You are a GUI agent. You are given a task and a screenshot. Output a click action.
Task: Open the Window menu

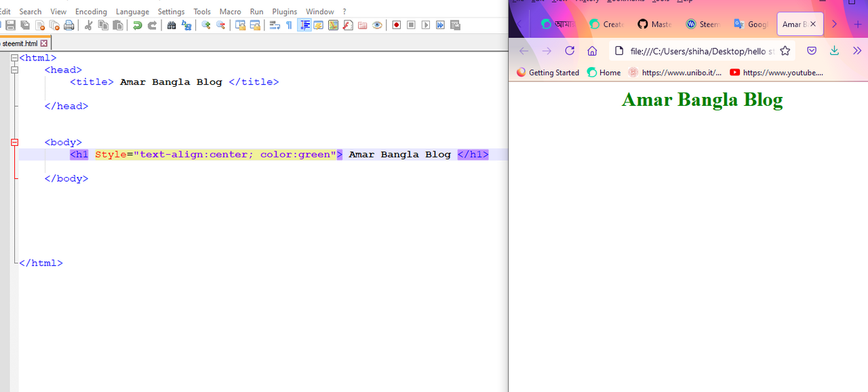point(319,12)
